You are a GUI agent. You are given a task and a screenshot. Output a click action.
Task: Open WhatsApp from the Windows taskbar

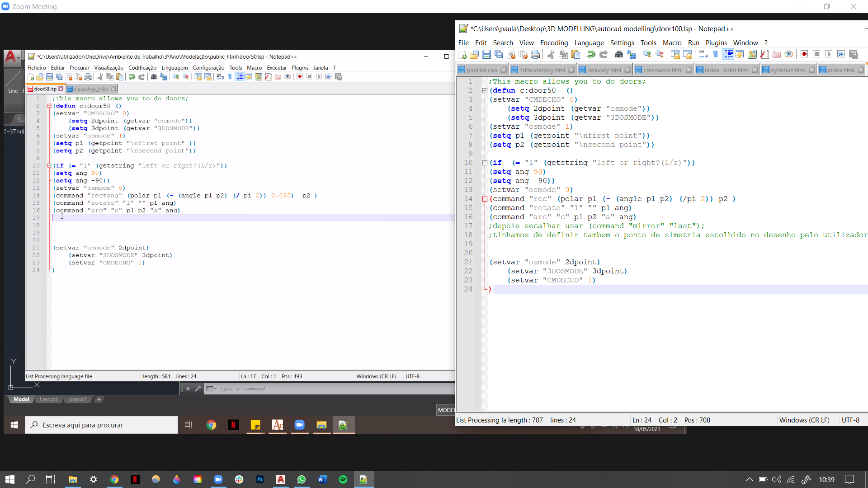[302, 479]
